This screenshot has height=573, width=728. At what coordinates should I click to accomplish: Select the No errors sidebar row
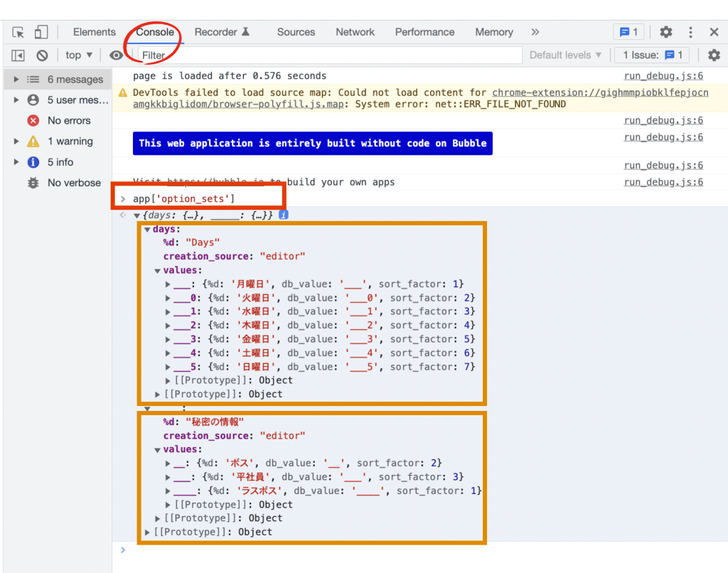point(58,121)
